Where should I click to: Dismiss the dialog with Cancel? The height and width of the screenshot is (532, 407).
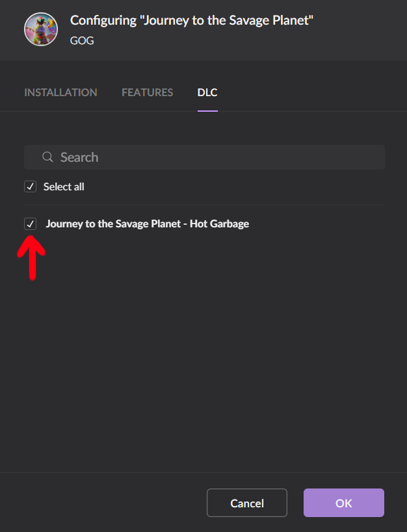tap(247, 503)
